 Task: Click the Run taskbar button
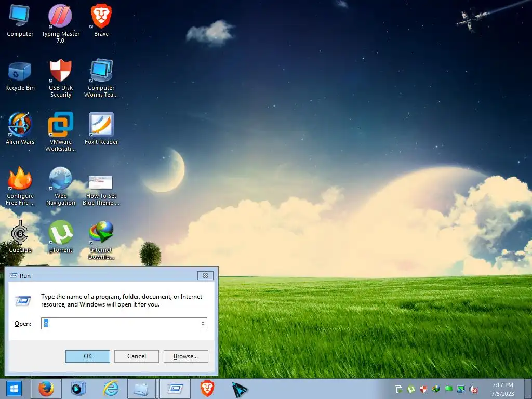[175, 389]
